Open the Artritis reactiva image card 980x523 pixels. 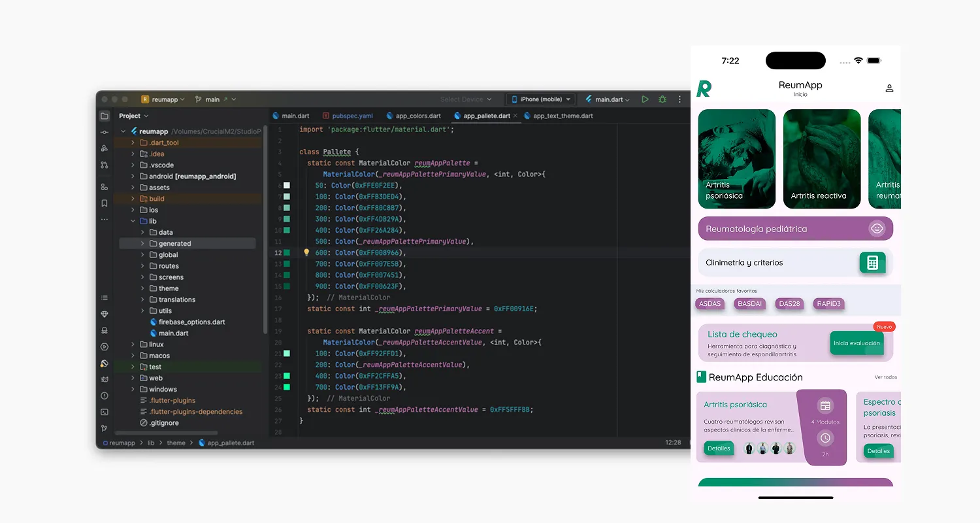click(822, 159)
